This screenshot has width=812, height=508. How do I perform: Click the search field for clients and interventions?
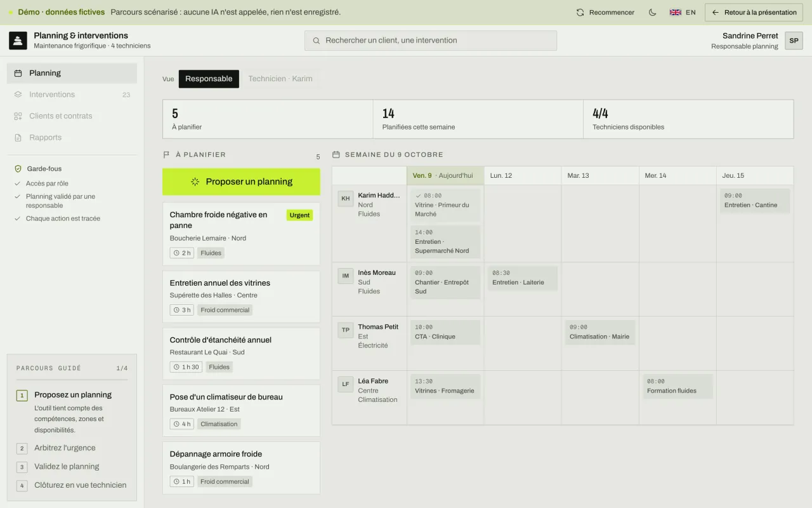tap(431, 41)
